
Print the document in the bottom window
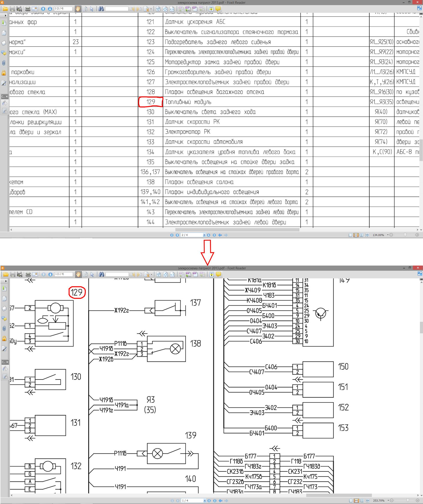(28, 275)
